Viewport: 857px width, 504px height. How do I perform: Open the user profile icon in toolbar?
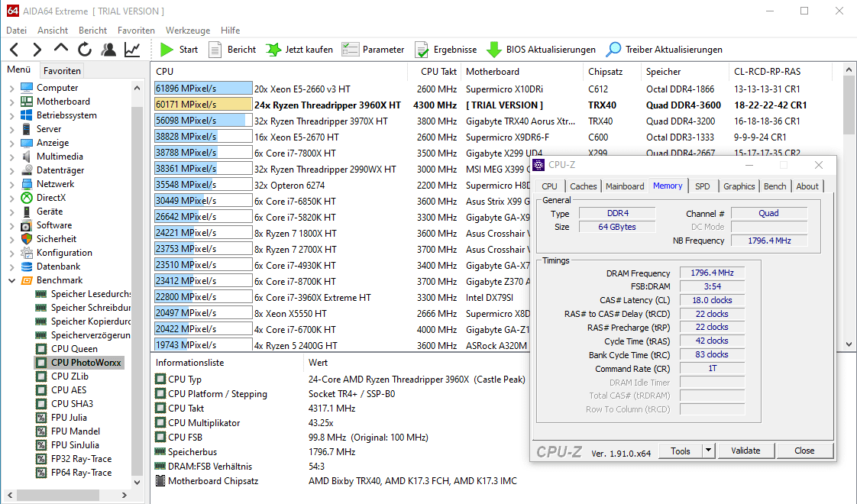click(108, 50)
